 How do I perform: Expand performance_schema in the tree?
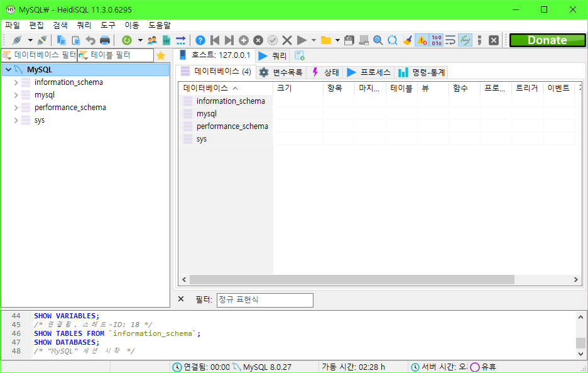tap(16, 108)
